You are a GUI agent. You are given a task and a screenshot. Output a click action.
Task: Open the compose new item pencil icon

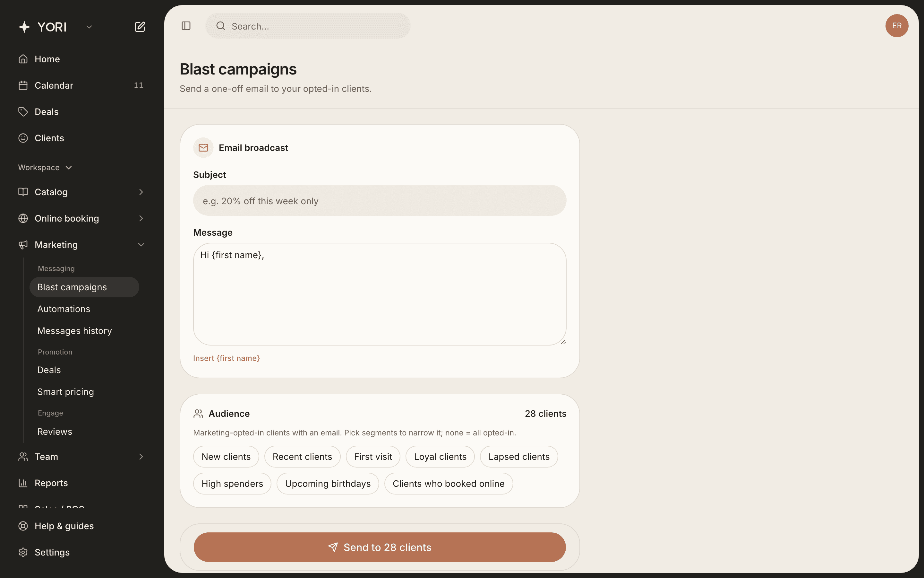click(x=140, y=27)
